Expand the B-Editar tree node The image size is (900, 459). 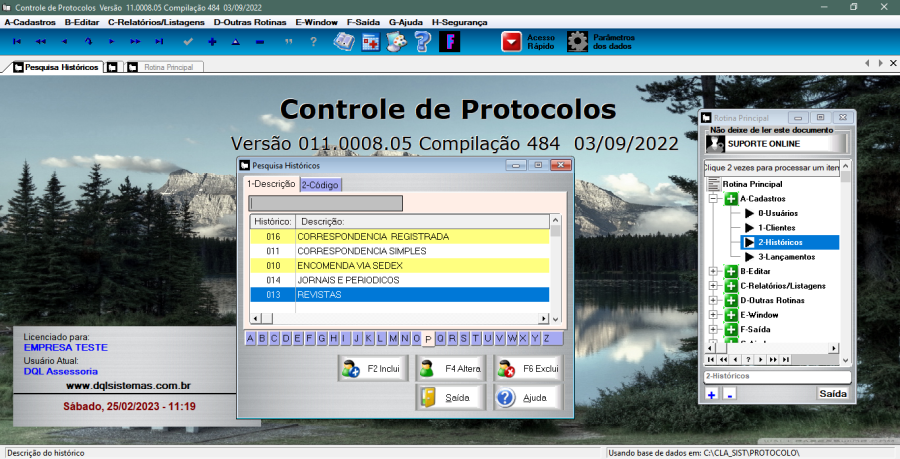click(x=714, y=271)
